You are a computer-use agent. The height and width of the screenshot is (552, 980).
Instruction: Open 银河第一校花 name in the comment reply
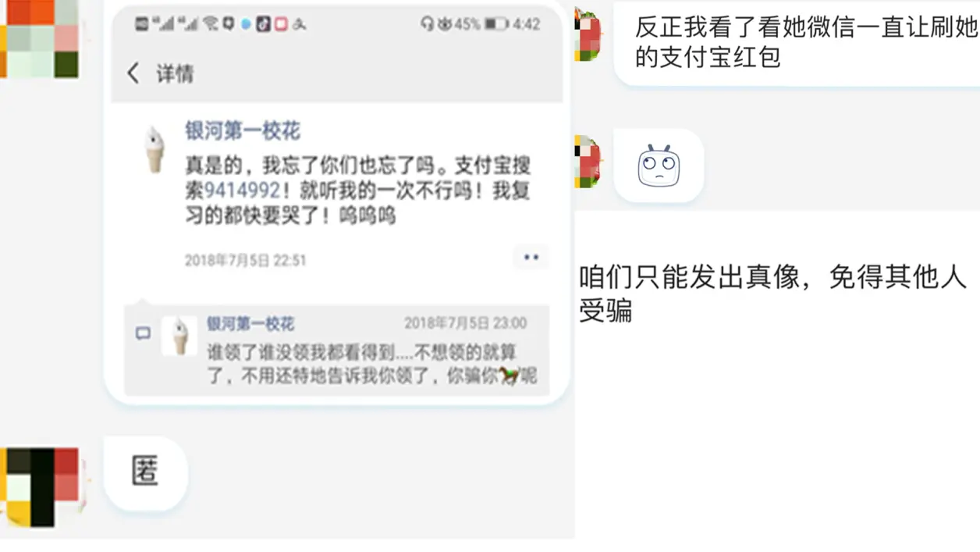point(250,323)
